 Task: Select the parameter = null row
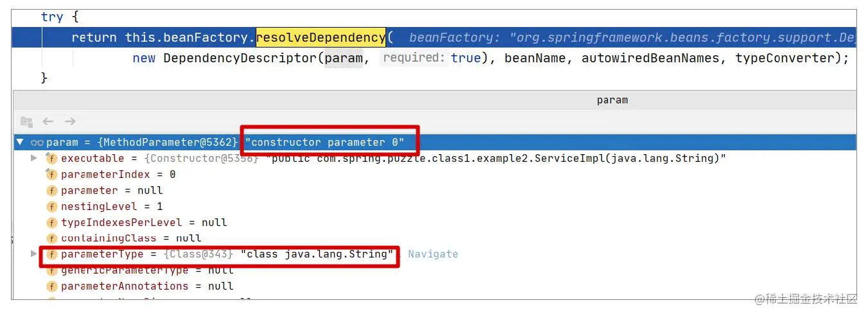click(x=434, y=191)
